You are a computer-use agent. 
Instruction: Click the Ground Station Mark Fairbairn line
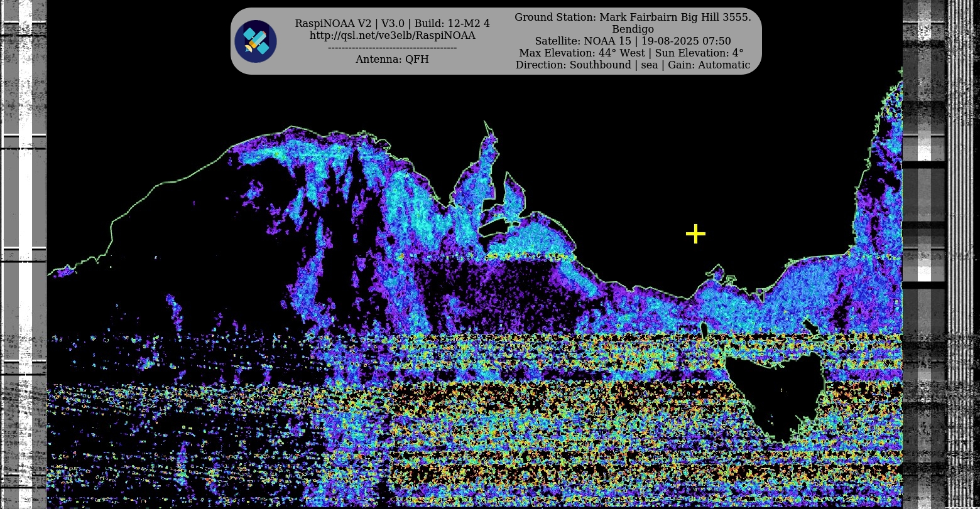633,17
